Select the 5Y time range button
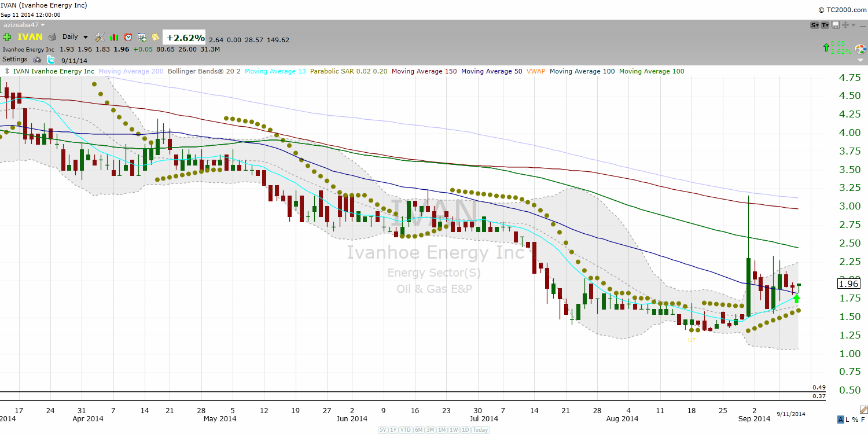 pyautogui.click(x=384, y=430)
